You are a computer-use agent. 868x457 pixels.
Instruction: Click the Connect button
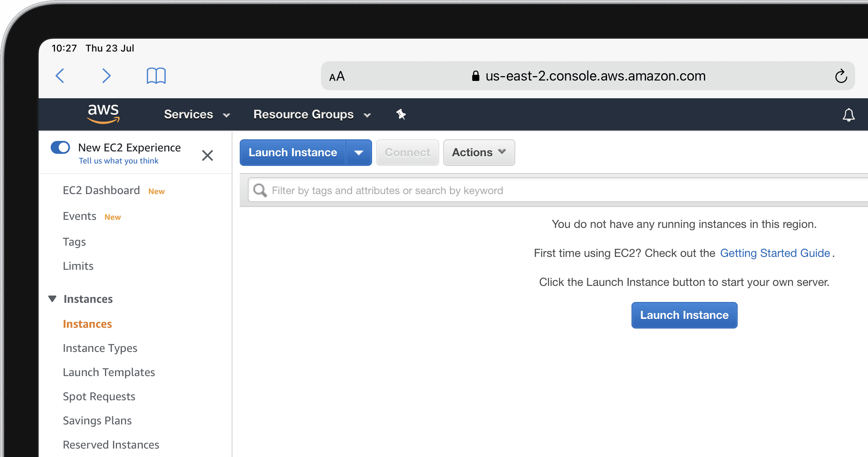(407, 153)
